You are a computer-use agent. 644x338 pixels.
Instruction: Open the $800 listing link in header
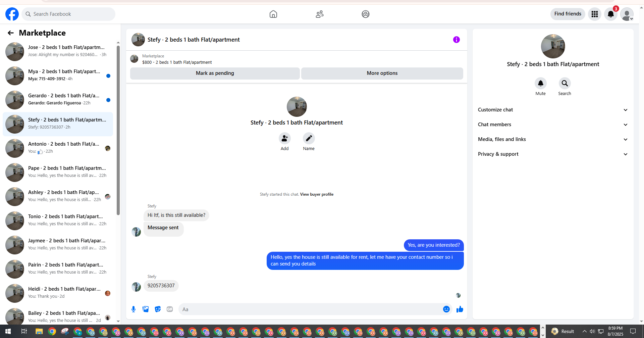tap(177, 62)
